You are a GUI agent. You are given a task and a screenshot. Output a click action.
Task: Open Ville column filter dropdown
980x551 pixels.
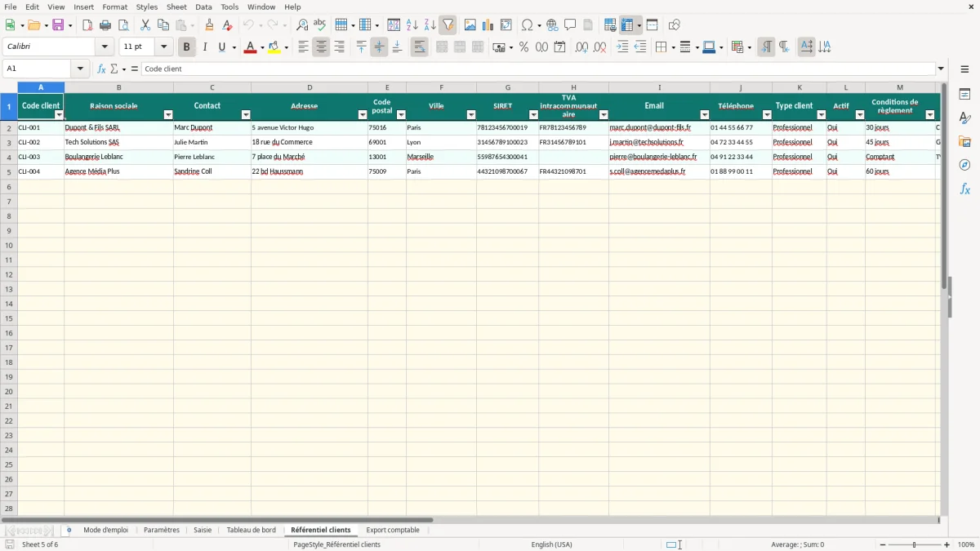point(470,115)
